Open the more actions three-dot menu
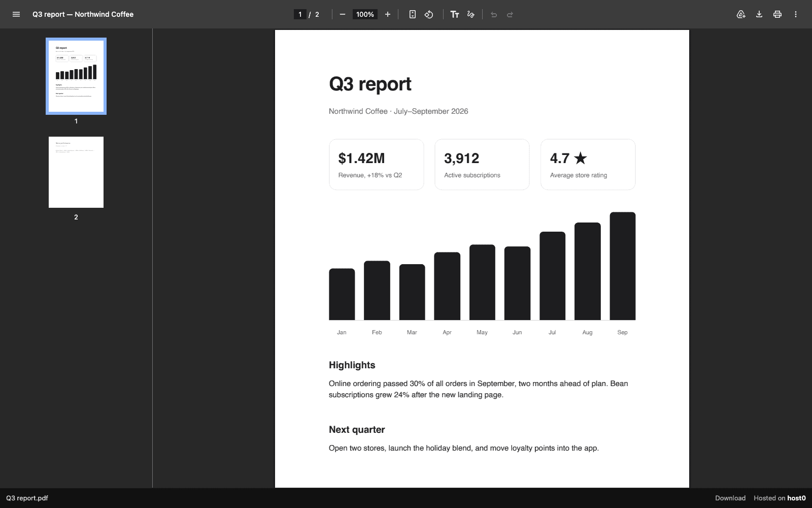Screen dimensions: 812x508 point(796,14)
